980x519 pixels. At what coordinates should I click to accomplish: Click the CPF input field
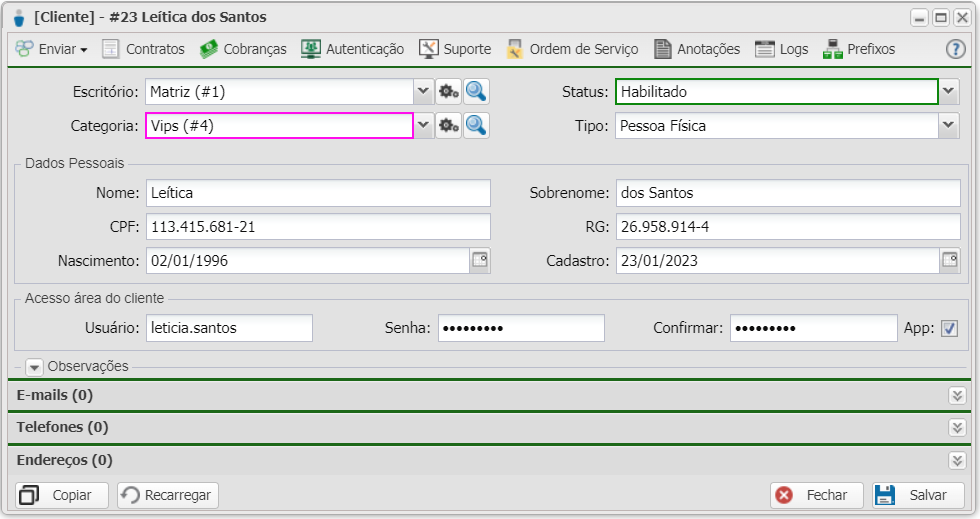318,227
